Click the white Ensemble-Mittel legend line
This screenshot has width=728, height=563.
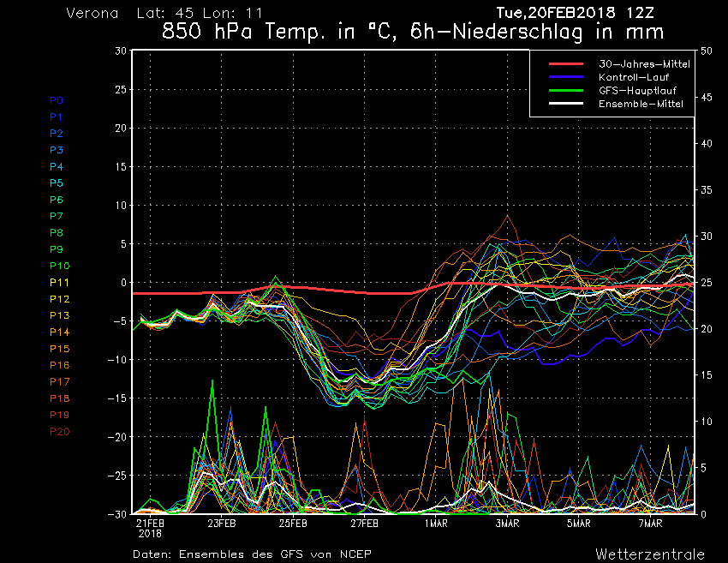pos(566,104)
